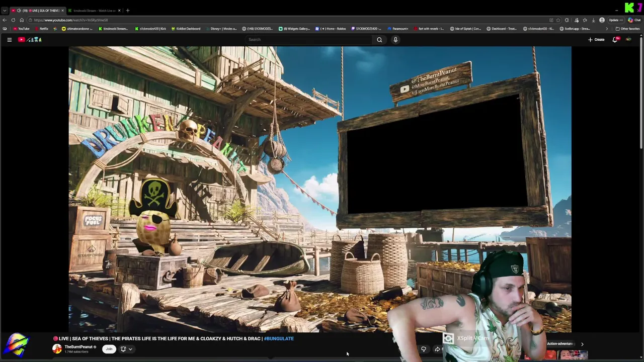Start voice search with microphone icon
This screenshot has height=362, width=644.
pyautogui.click(x=395, y=40)
